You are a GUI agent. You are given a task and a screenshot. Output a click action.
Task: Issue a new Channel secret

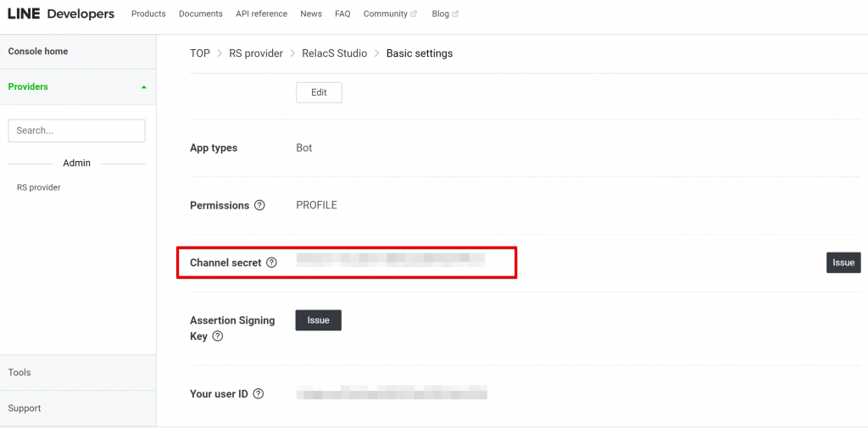tap(843, 263)
